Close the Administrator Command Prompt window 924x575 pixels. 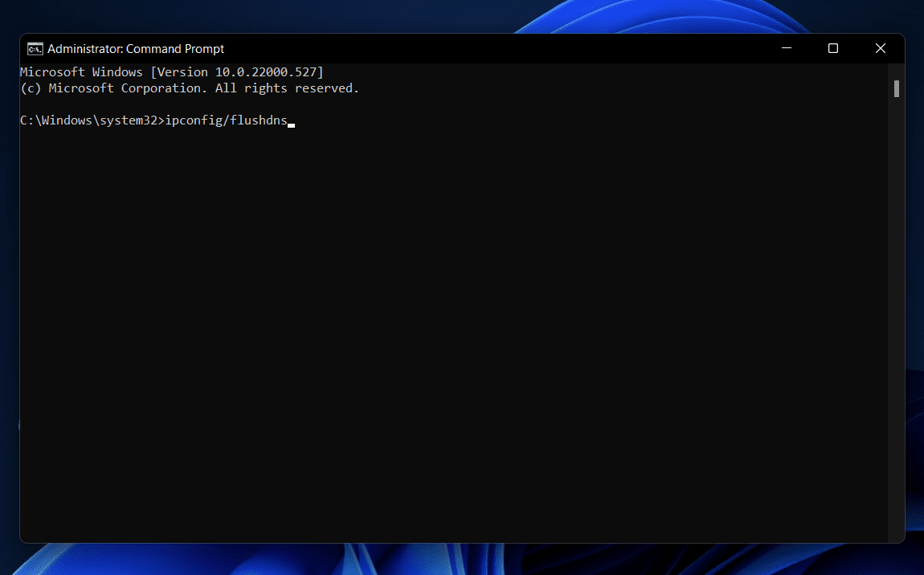tap(881, 49)
